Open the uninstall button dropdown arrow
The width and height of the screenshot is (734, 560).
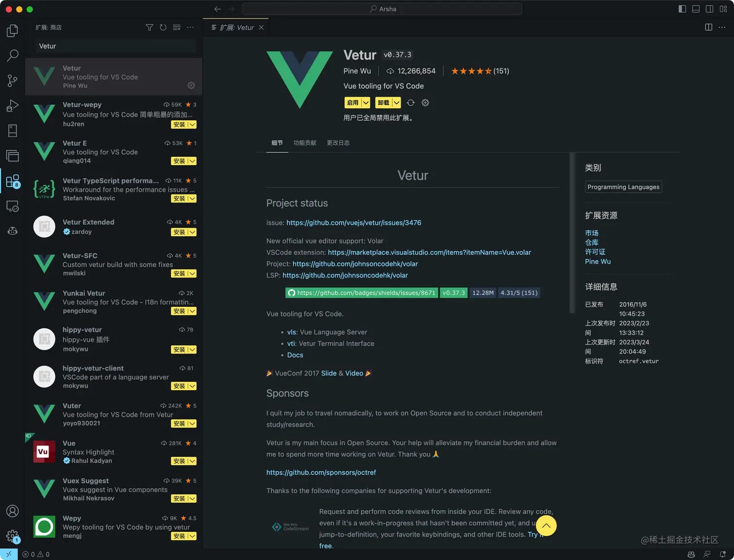point(397,103)
